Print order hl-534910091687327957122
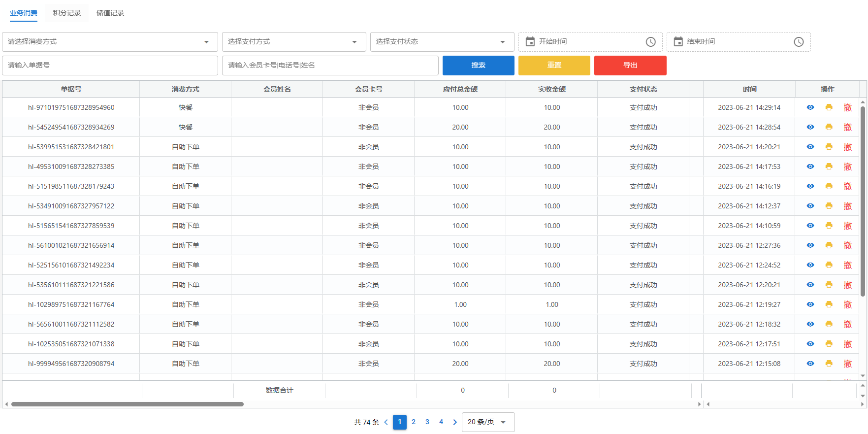This screenshot has width=868, height=434. click(x=829, y=206)
